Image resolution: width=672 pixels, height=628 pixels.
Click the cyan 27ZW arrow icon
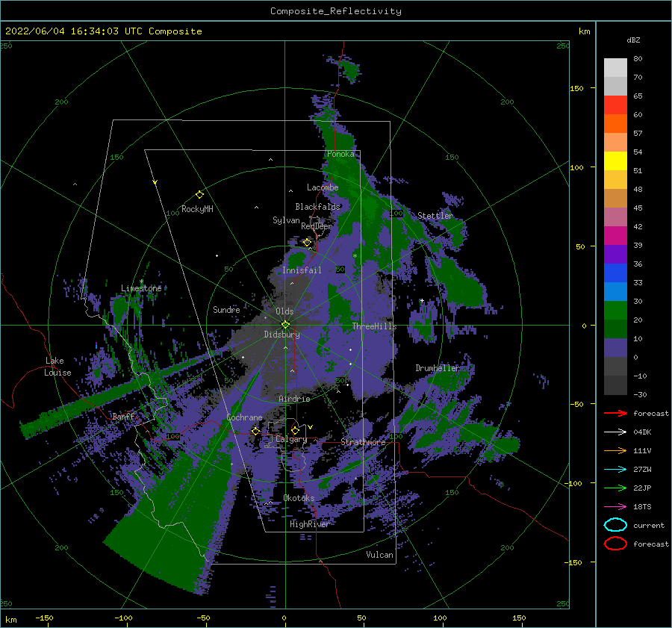click(x=615, y=470)
